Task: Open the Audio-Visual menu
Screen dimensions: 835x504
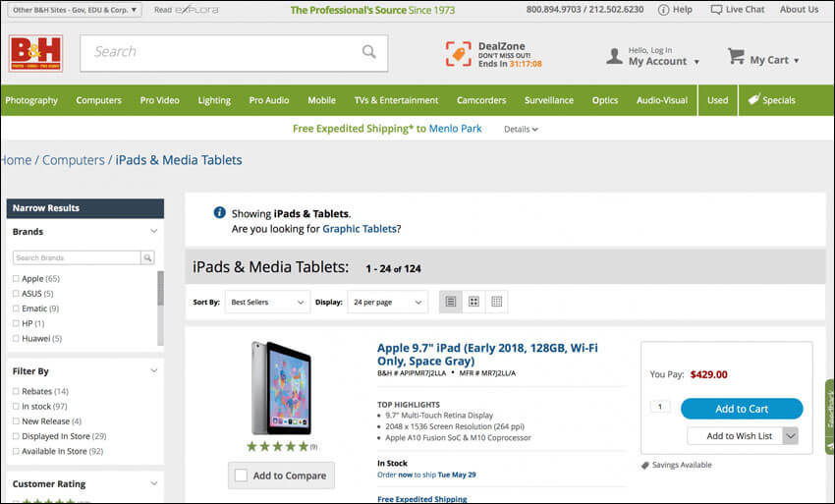Action: (662, 100)
